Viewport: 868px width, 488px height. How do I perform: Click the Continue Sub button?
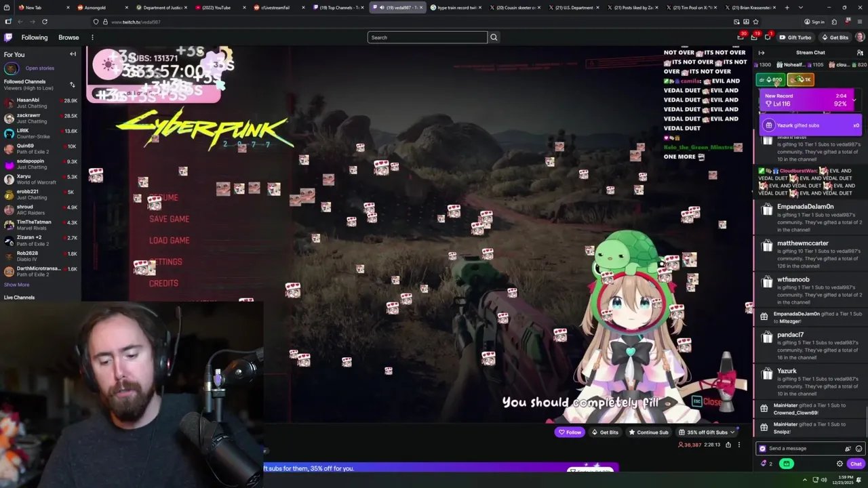648,432
